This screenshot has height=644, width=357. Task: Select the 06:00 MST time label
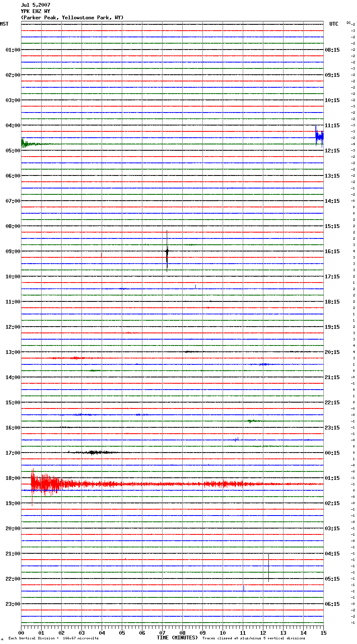pos(13,176)
